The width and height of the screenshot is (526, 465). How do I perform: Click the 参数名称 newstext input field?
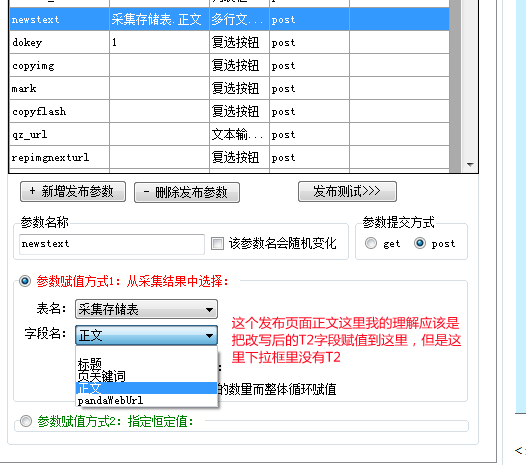(x=112, y=244)
